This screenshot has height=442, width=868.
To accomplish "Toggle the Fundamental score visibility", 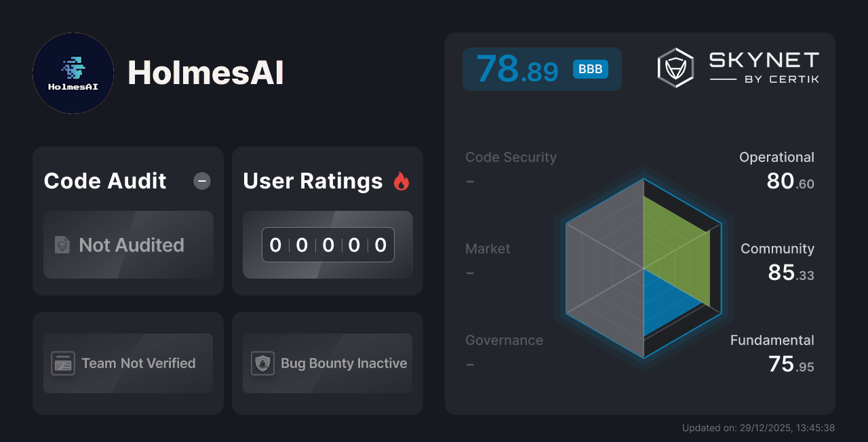I will (772, 353).
